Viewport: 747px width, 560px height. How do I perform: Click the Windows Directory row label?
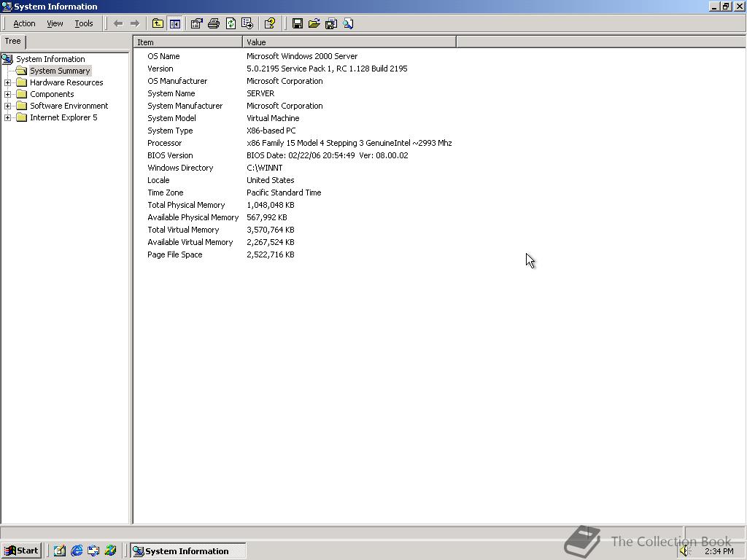(180, 168)
